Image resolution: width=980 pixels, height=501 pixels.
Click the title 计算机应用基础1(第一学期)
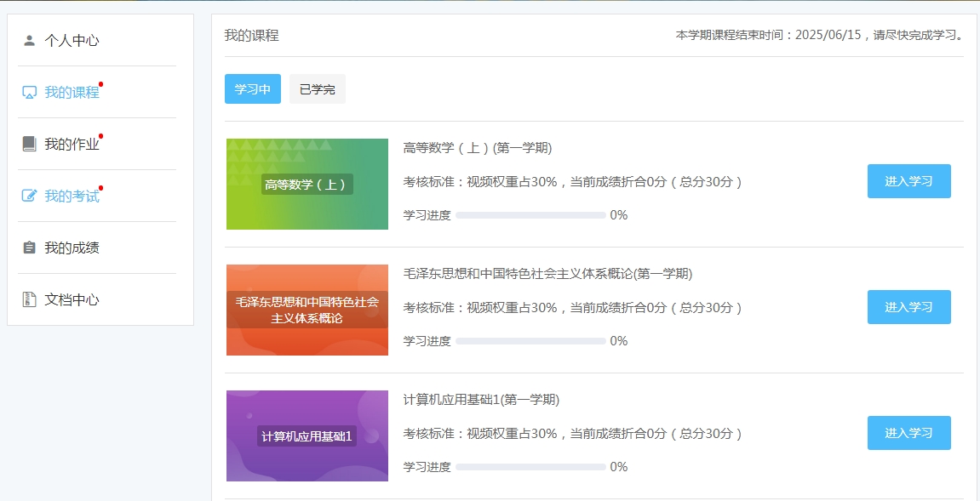click(481, 400)
